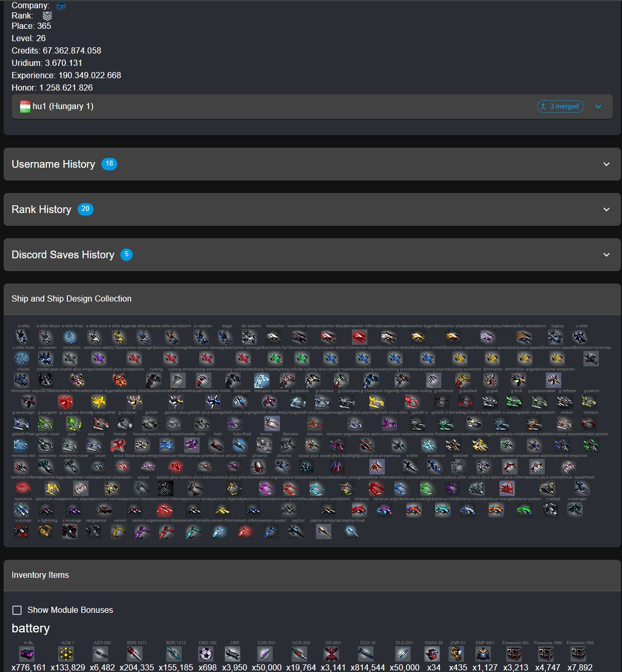Click the Ship and Ship Design Collection heading
622x672 pixels.
click(x=72, y=298)
